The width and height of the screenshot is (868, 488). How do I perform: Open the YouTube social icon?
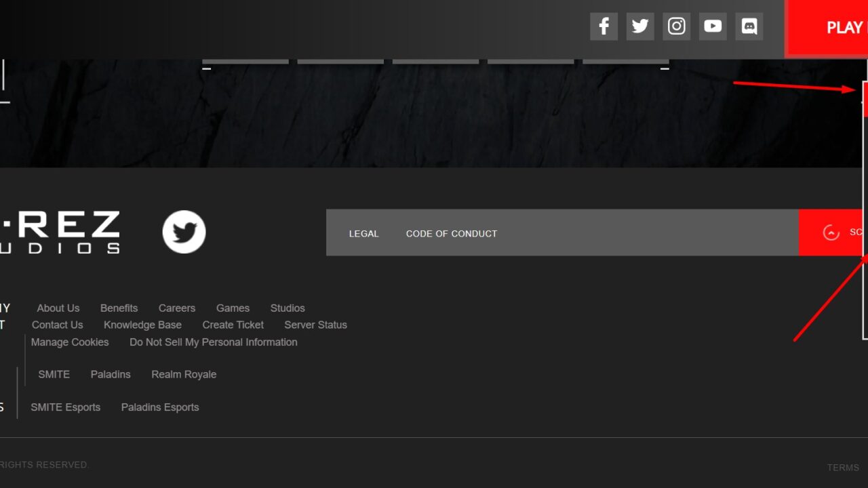point(713,26)
